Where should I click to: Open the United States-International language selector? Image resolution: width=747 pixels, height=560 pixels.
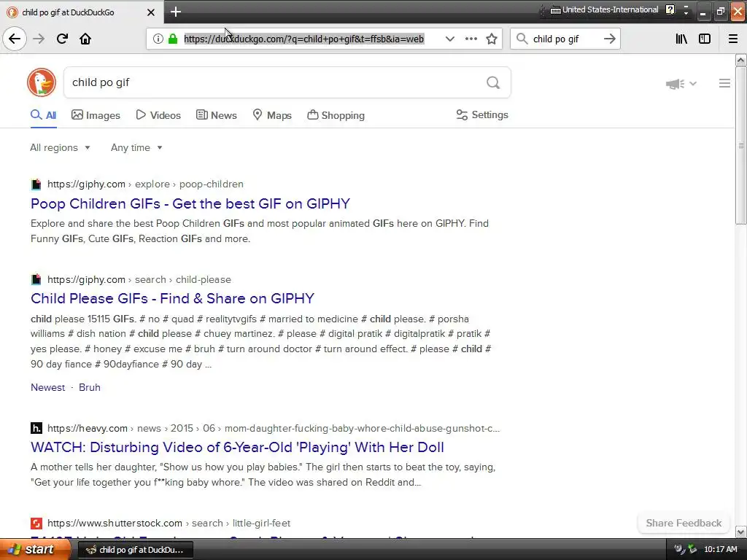[605, 9]
